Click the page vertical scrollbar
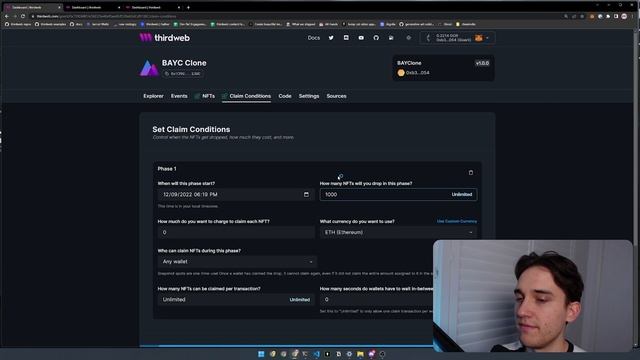The width and height of the screenshot is (640, 360). pyautogui.click(x=637, y=188)
